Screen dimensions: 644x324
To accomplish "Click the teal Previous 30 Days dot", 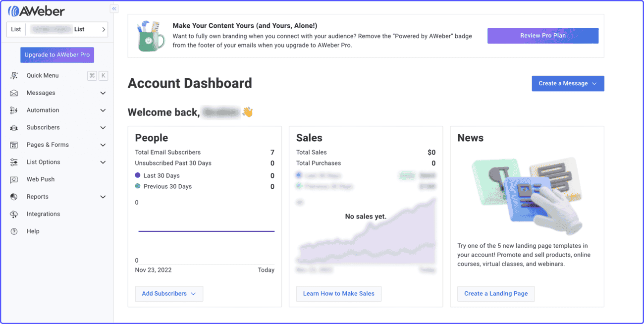I will pyautogui.click(x=138, y=186).
